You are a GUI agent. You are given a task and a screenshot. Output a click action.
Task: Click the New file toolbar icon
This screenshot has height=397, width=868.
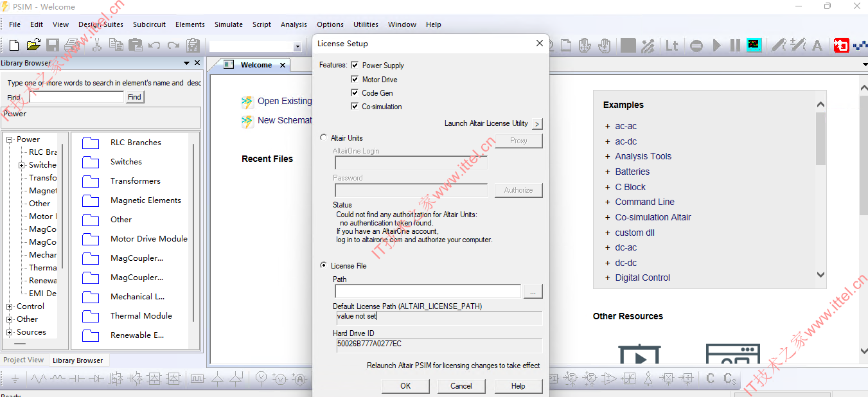[15, 45]
